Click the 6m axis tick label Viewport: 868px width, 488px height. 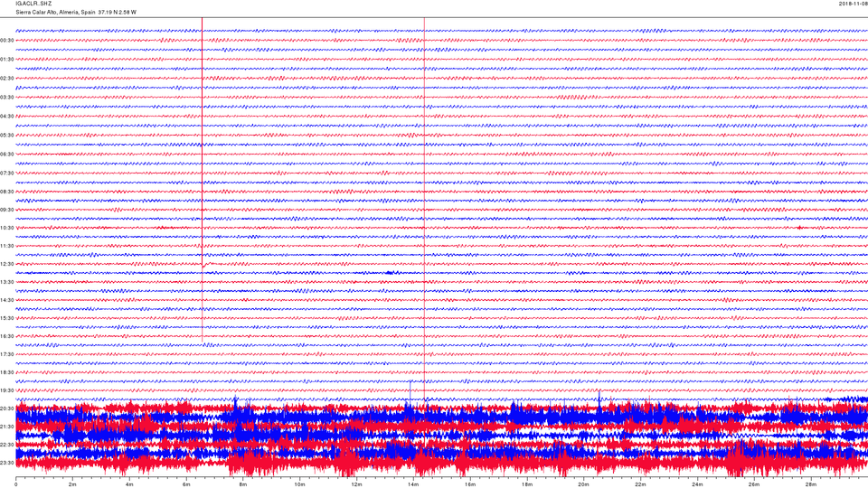tap(186, 484)
